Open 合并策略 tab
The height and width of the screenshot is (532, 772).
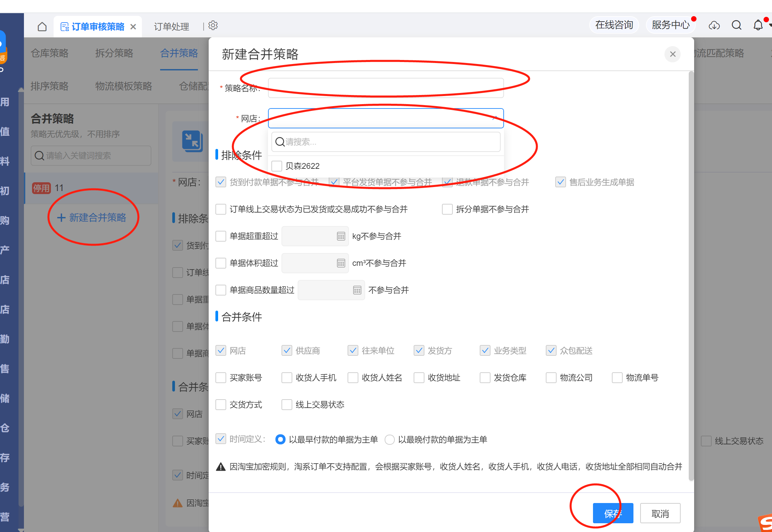[x=179, y=53]
